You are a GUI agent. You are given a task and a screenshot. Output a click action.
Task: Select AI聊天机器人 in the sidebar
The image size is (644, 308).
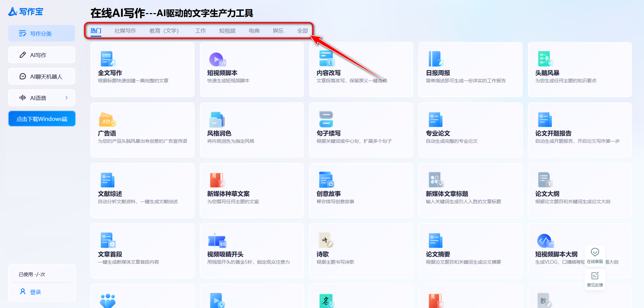[41, 76]
